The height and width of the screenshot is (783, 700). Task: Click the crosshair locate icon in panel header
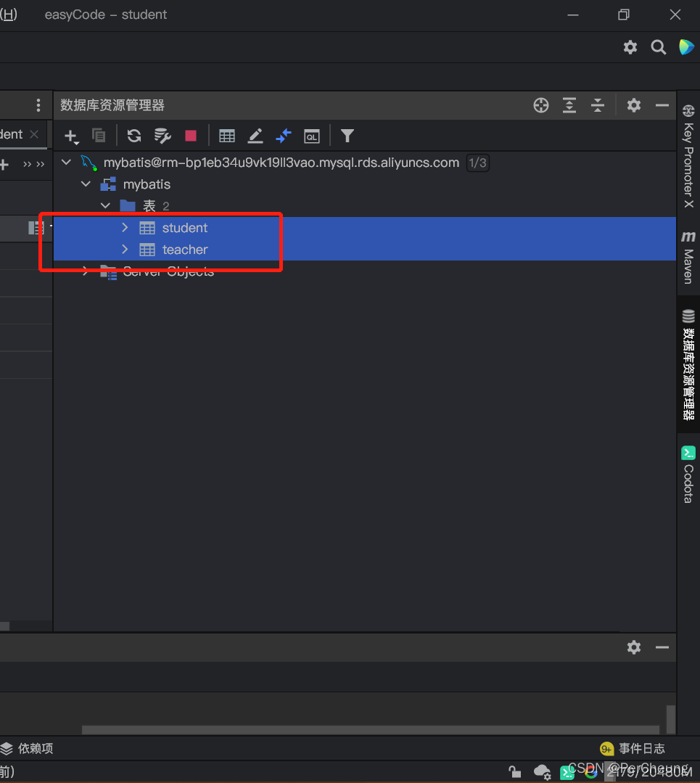click(x=541, y=105)
